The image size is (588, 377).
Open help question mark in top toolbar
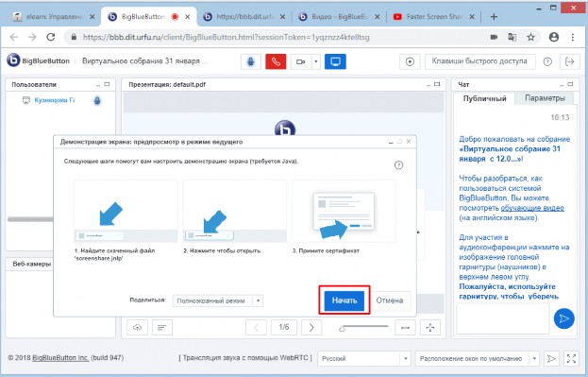pos(547,61)
